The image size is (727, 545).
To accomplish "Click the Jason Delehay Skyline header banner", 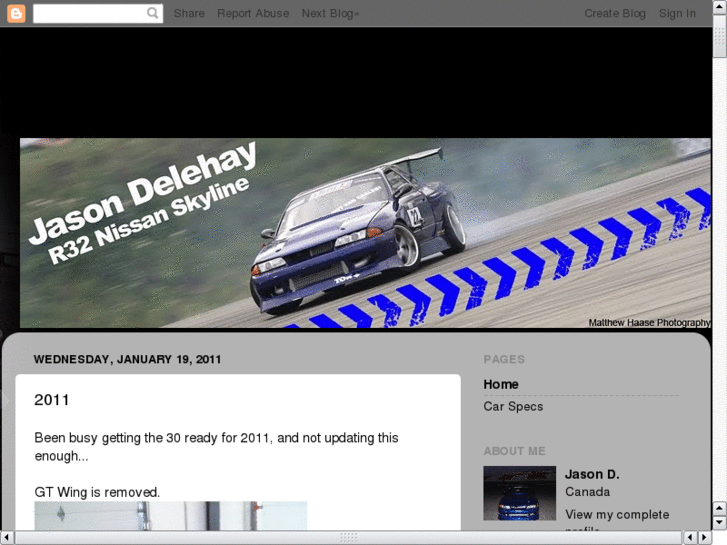I will (x=365, y=233).
